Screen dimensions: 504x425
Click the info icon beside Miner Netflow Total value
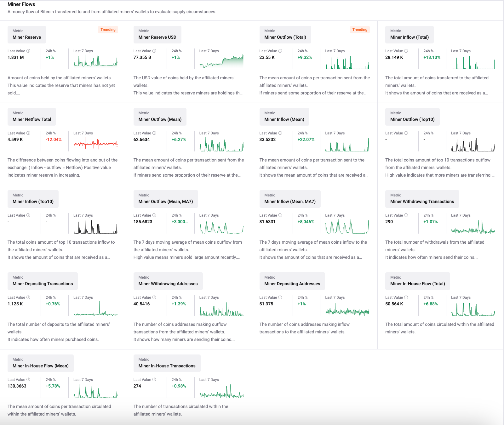[x=29, y=133]
